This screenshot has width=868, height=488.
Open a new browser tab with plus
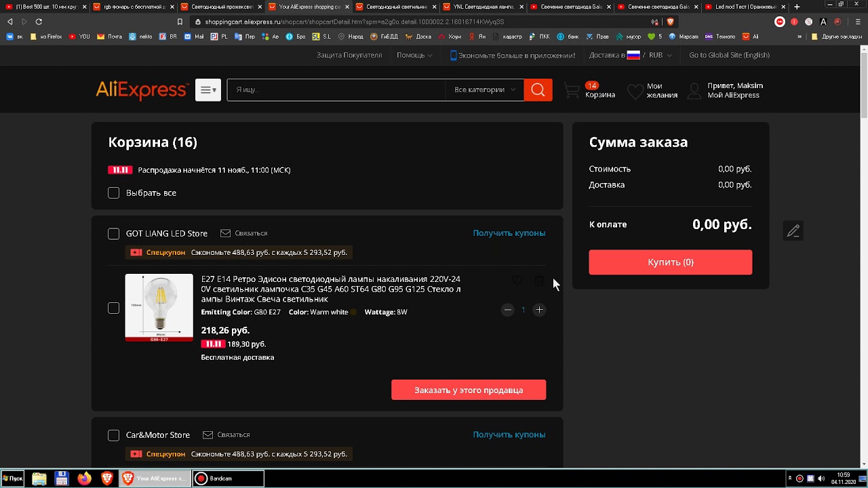pos(797,7)
